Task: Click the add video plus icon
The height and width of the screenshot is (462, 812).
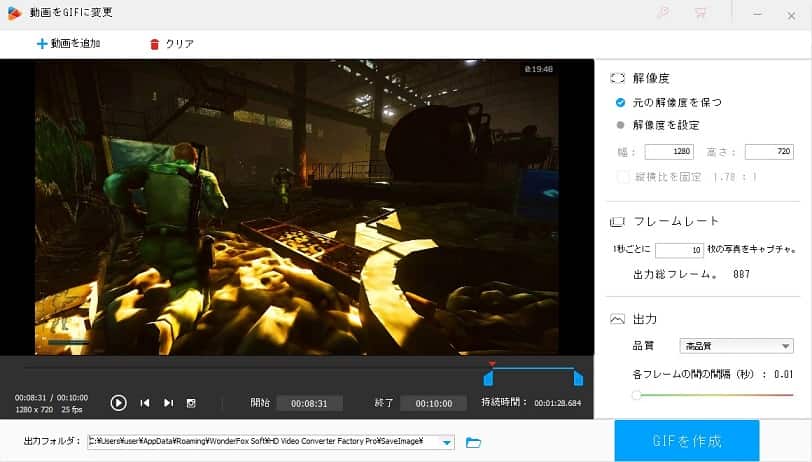Action: click(x=41, y=44)
